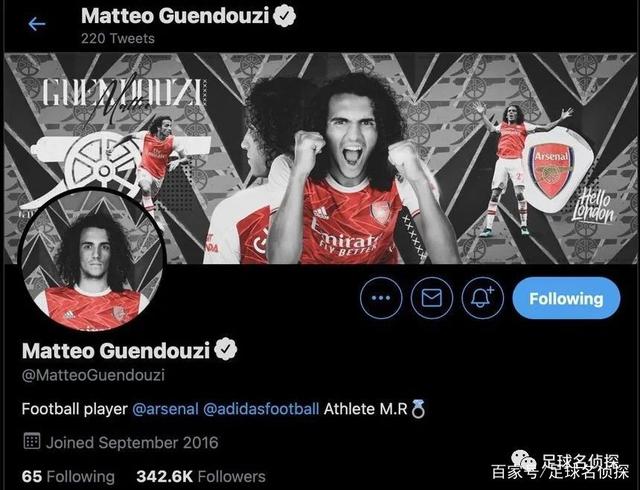Viewport: 640px width, 490px height.
Task: Click verified badge beside the profile name
Action: 229,350
